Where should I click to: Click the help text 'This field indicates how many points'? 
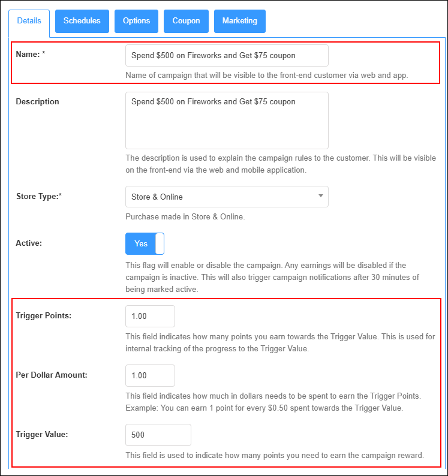280,342
